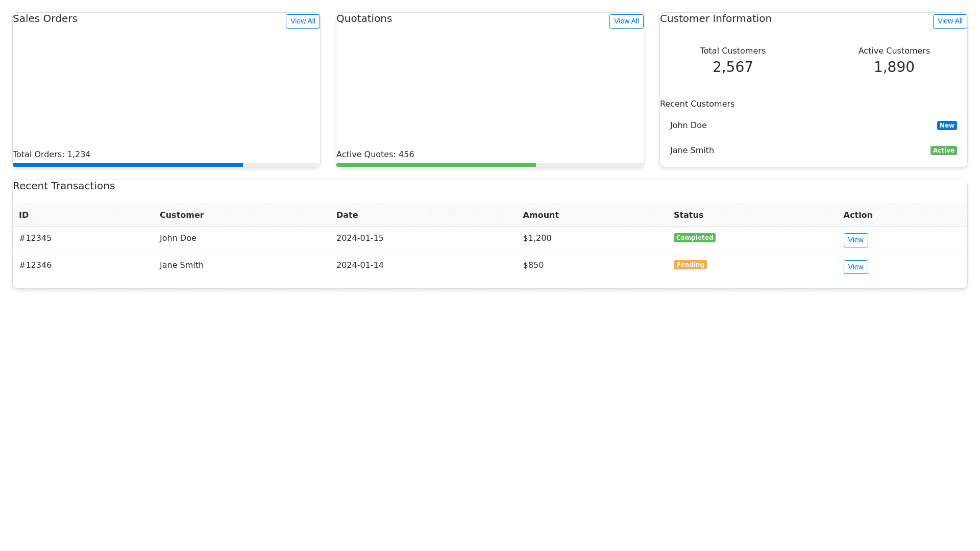Open View All in Quotations
The image size is (980, 551).
[x=626, y=21]
